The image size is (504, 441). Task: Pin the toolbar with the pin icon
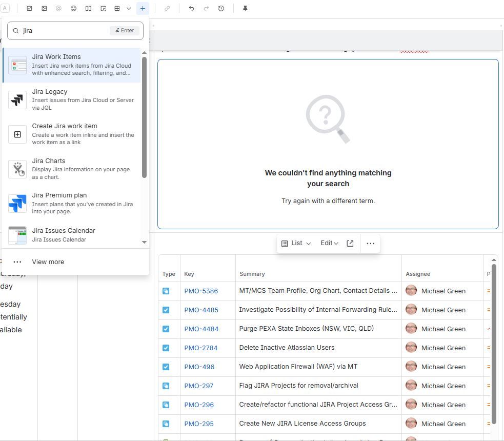tap(245, 8)
